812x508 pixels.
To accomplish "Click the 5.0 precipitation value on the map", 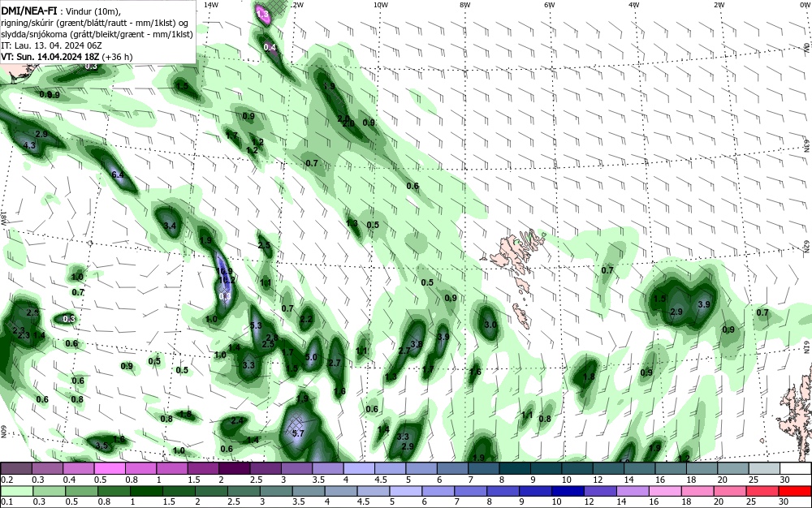I will (x=311, y=357).
